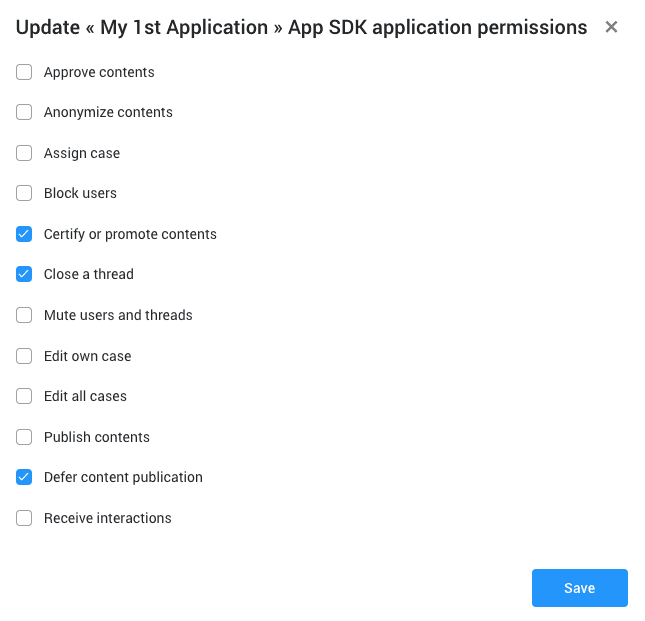Click the 'Approve contents' label text
This screenshot has height=621, width=645.
click(x=99, y=72)
